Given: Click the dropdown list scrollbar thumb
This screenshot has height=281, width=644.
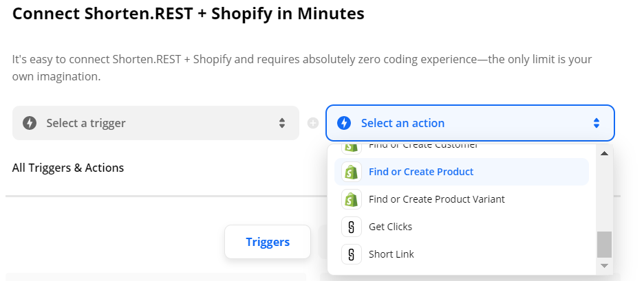Looking at the screenshot, I should [604, 245].
